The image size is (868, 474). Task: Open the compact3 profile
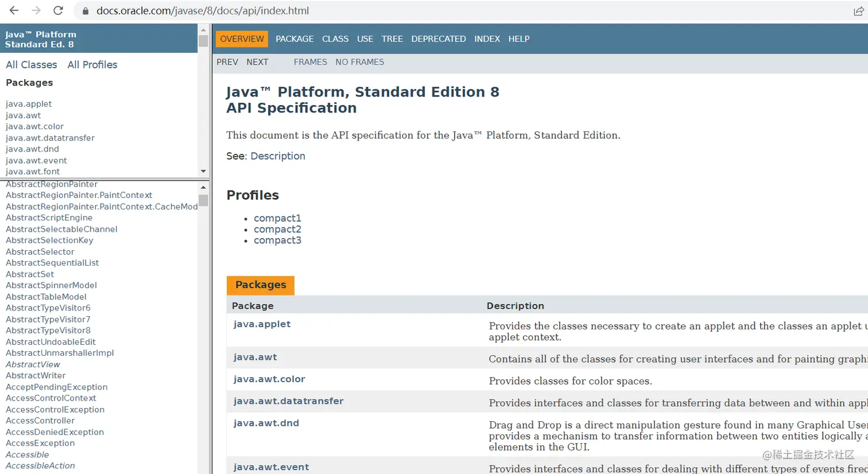[277, 240]
